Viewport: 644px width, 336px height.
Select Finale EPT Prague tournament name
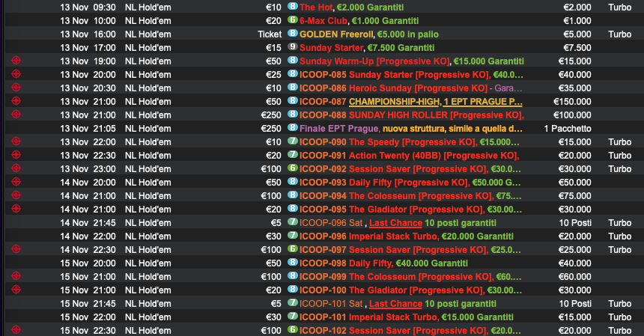pyautogui.click(x=410, y=129)
